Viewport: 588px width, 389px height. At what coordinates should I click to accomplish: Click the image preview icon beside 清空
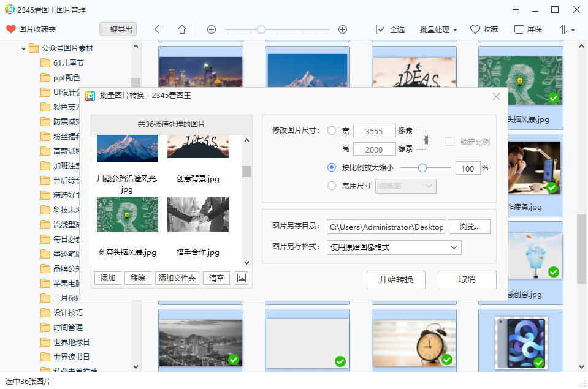coord(241,278)
